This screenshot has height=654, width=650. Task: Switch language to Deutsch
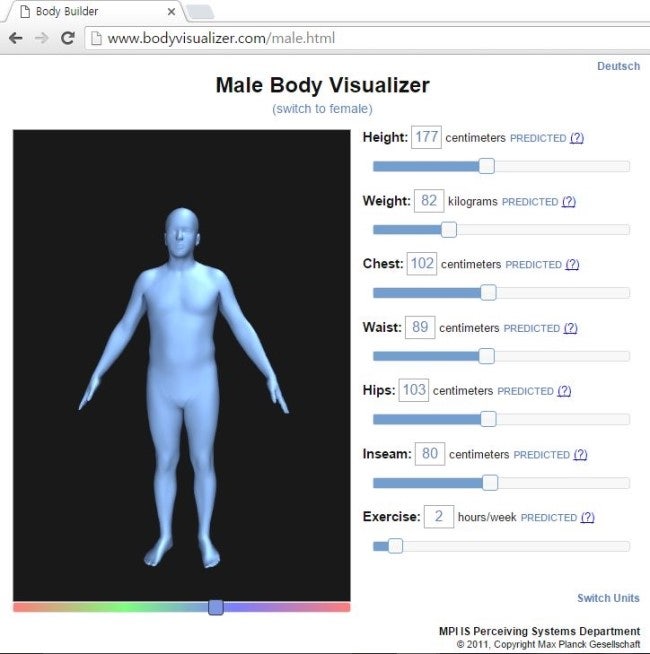[x=618, y=66]
